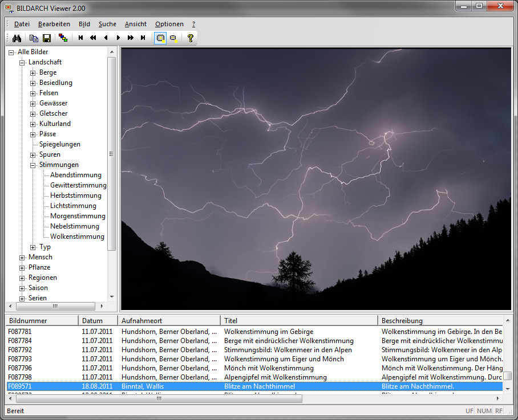This screenshot has height=420, width=518.
Task: Toggle the highlighted large image view icon
Action: pyautogui.click(x=160, y=38)
